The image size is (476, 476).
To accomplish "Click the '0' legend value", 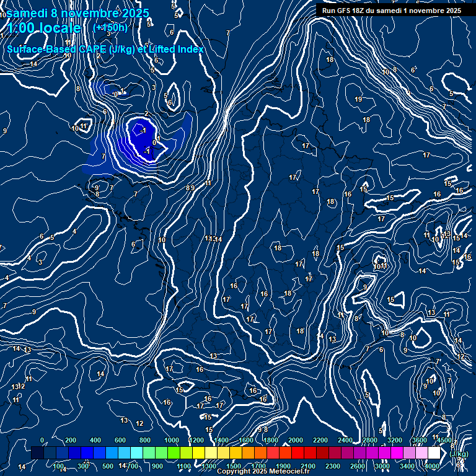I will (42, 440).
